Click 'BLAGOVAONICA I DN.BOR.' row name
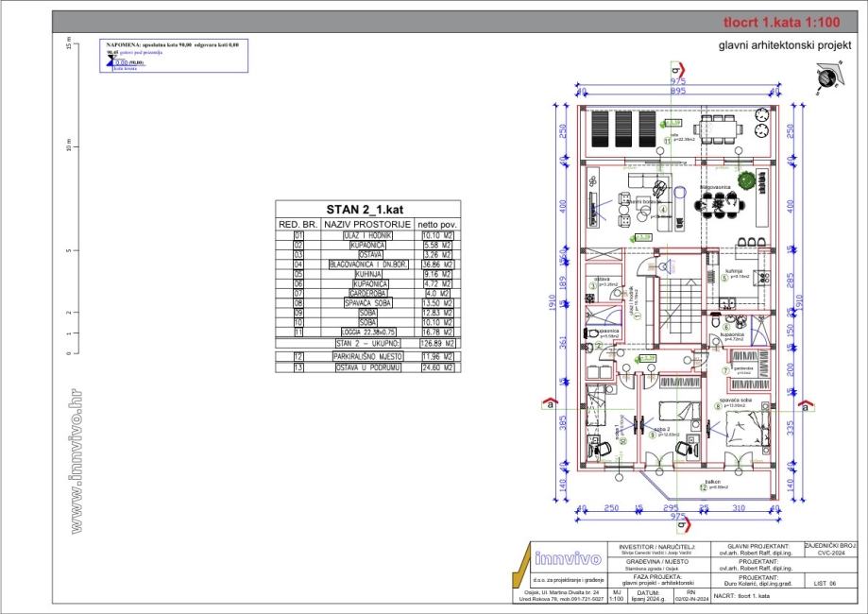868x614 pixels. (368, 264)
